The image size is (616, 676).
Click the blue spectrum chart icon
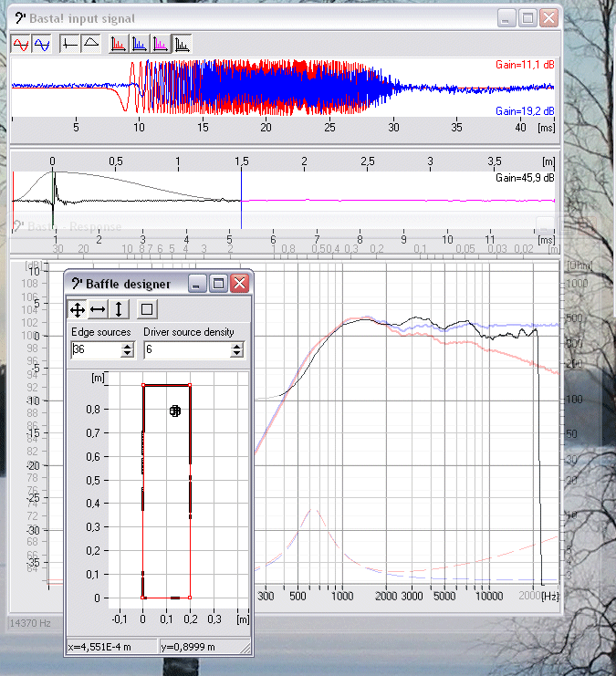(x=140, y=44)
